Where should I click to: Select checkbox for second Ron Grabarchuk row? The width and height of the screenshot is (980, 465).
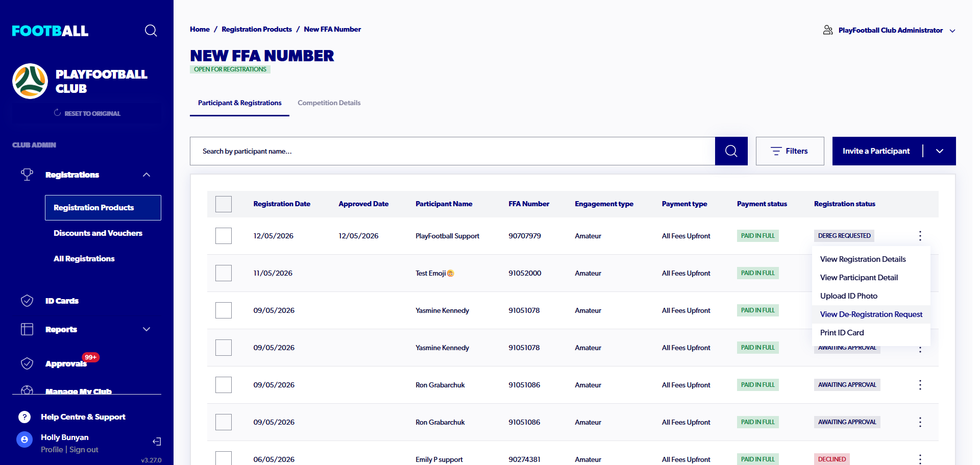point(224,422)
